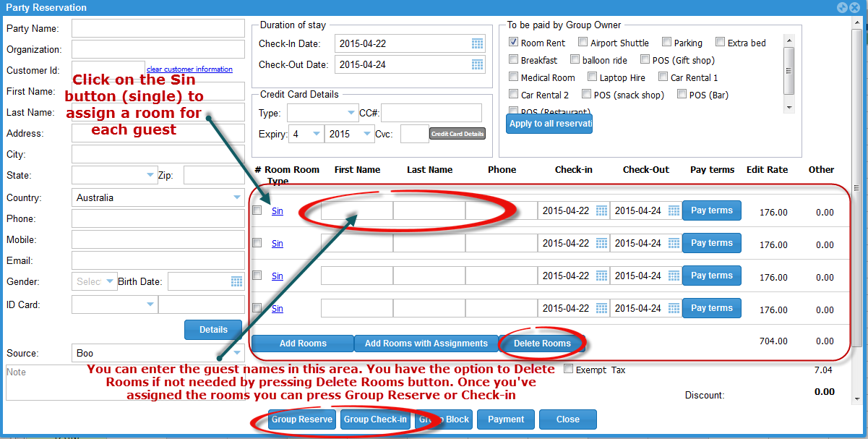Open first room row check-out calendar
The width and height of the screenshot is (868, 439).
[674, 211]
